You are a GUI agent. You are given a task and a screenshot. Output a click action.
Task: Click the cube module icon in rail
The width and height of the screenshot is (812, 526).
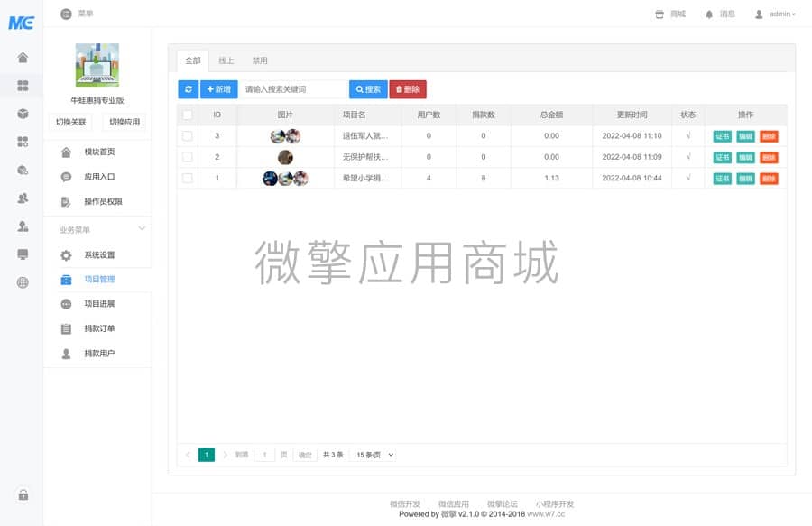click(23, 114)
